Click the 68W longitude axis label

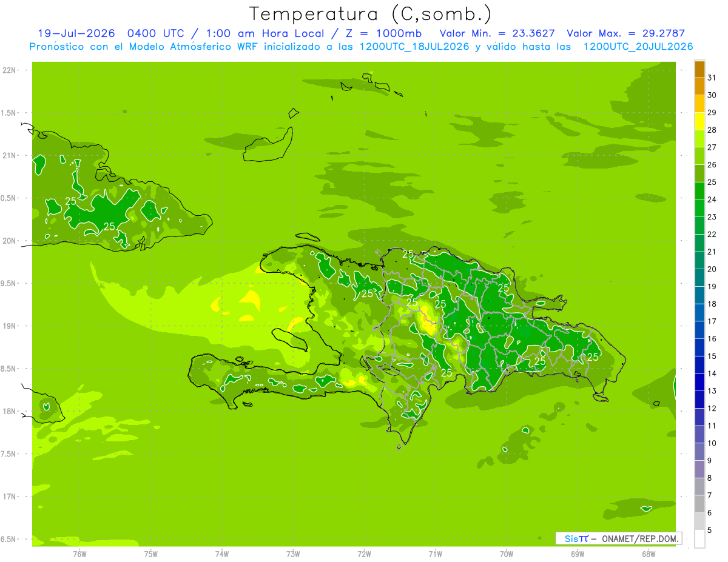649,554
